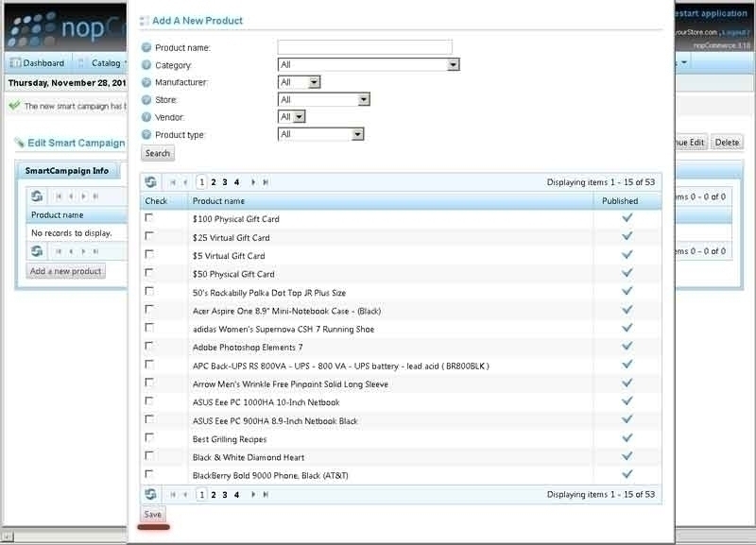Click the Delete button in background page
The width and height of the screenshot is (756, 545).
click(x=727, y=143)
